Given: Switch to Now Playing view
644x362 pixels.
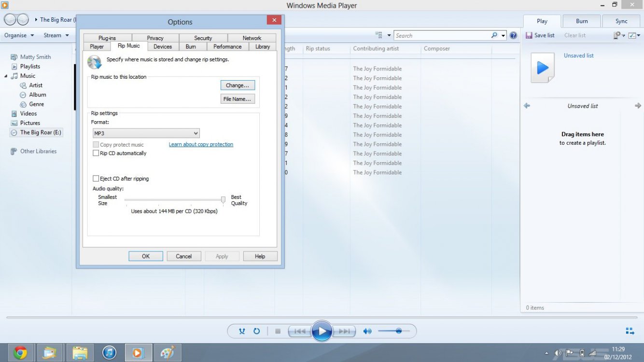Looking at the screenshot, I should tap(630, 331).
